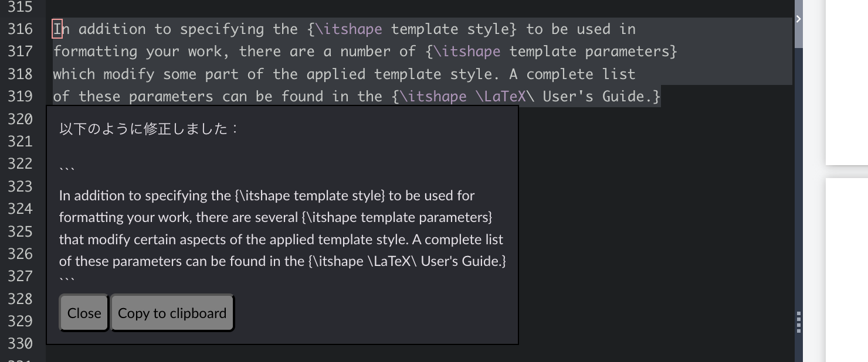Click line number 318 in the gutter
Image resolution: width=868 pixels, height=362 pixels.
point(20,74)
